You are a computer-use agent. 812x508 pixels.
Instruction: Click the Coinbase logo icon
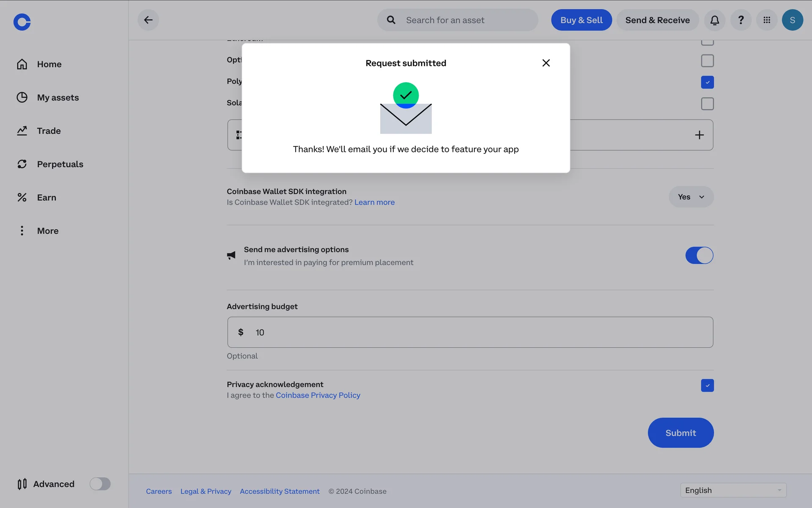point(22,22)
